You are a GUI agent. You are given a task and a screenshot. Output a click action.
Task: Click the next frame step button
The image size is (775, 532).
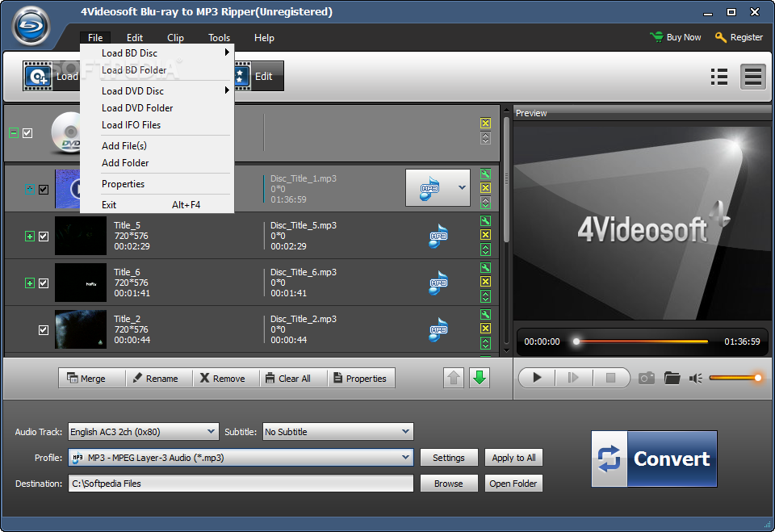click(x=573, y=379)
